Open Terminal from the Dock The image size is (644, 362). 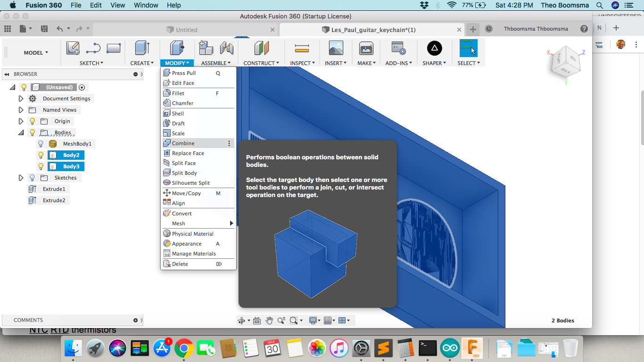[x=428, y=348]
